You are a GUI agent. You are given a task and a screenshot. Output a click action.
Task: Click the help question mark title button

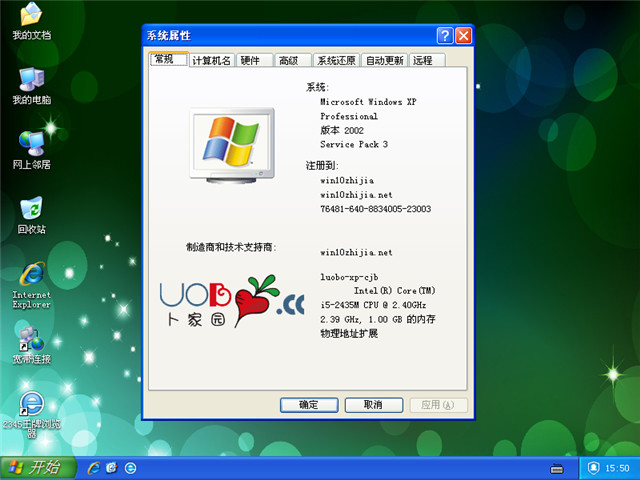[x=445, y=36]
